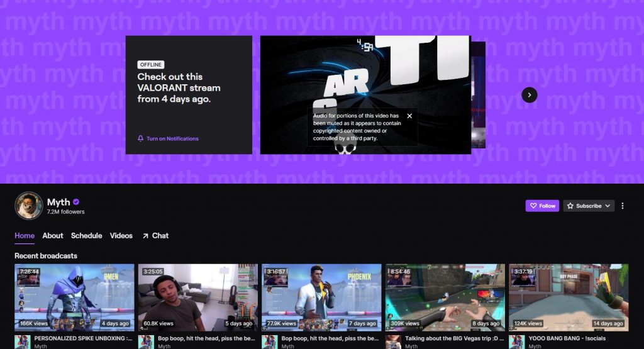Open the 3:25:05 broadcast thumbnail
Image resolution: width=644 pixels, height=349 pixels.
[198, 297]
